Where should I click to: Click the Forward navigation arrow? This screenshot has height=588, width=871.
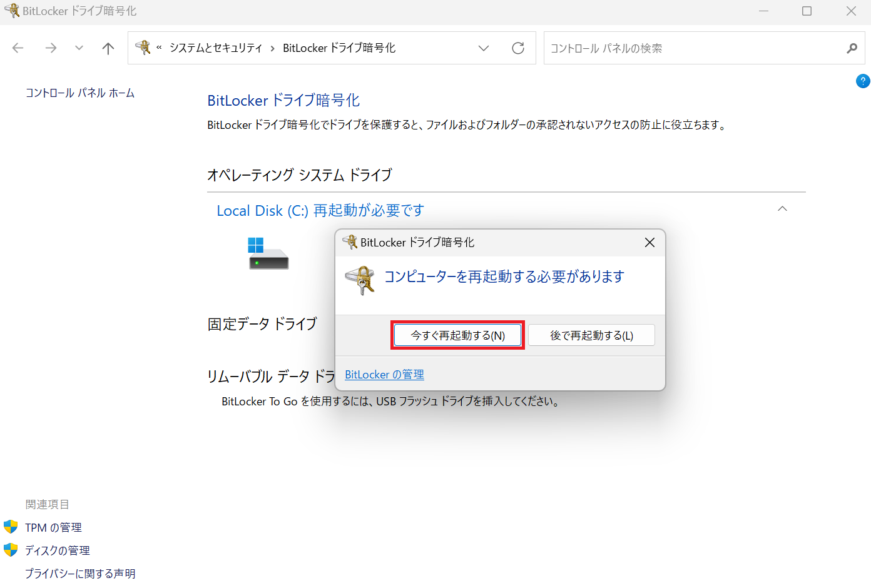51,48
